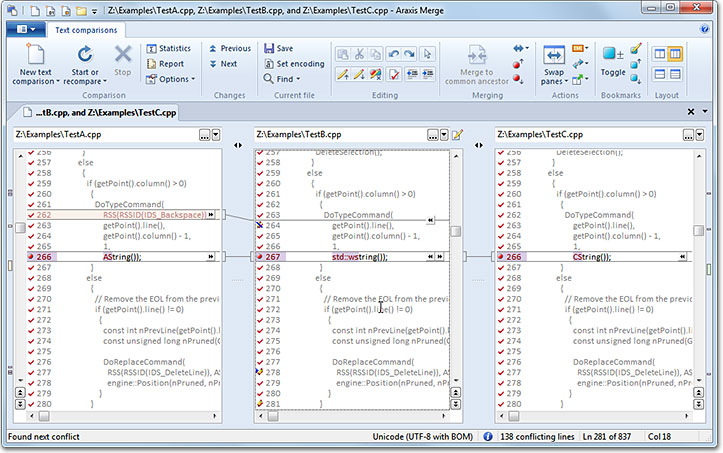Open the orange Actions dropdown icon
The height and width of the screenshot is (453, 723).
[580, 48]
